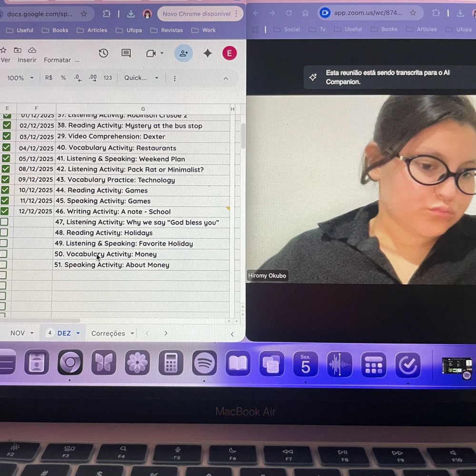Uncheck box for 46. Writing Activity row
Image resolution: width=476 pixels, height=476 pixels.
pos(5,211)
